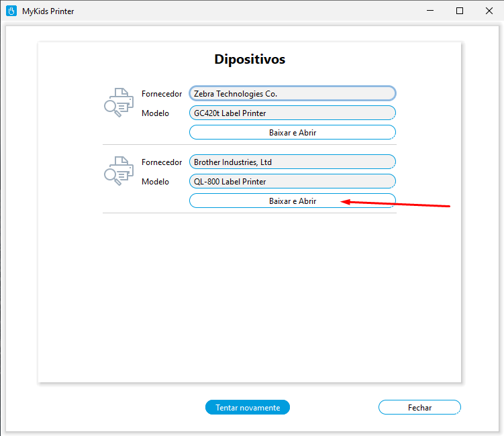Click the Fechar button
504x436 pixels.
click(x=419, y=407)
